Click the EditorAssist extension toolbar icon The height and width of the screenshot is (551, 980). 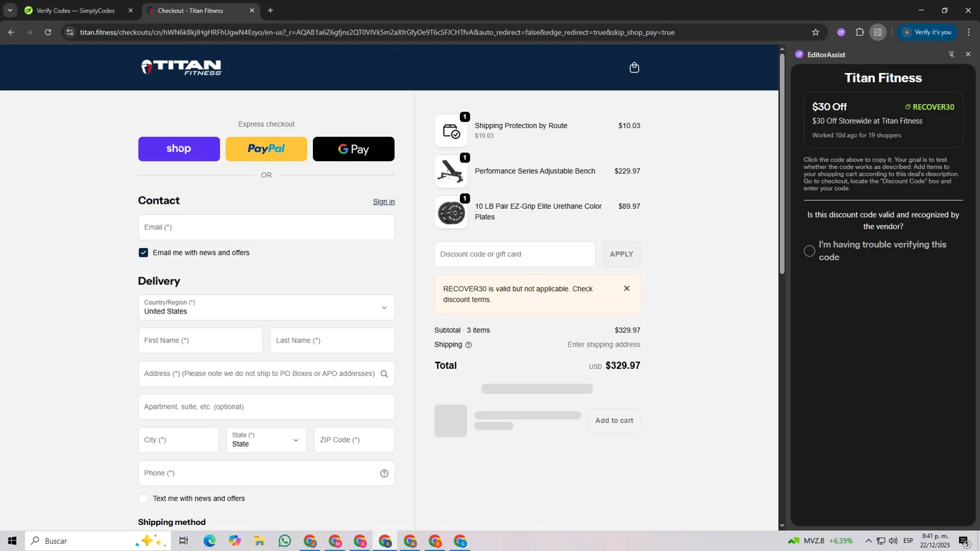[x=841, y=32]
